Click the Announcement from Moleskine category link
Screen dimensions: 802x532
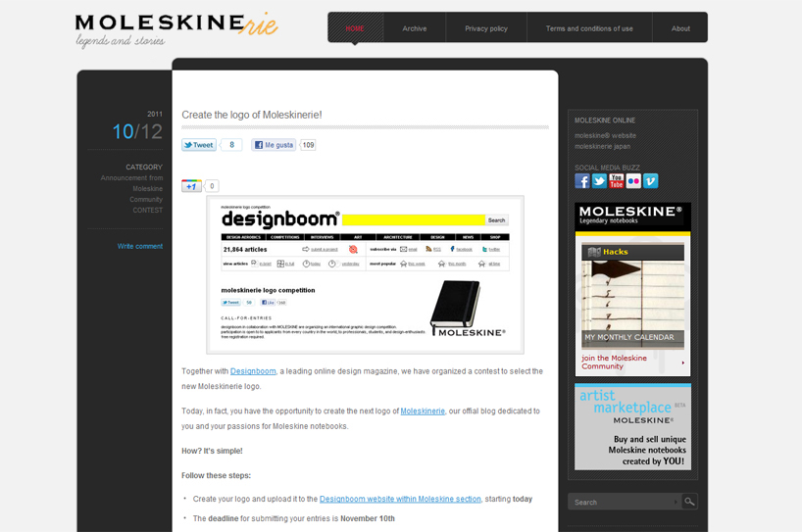[x=132, y=183]
